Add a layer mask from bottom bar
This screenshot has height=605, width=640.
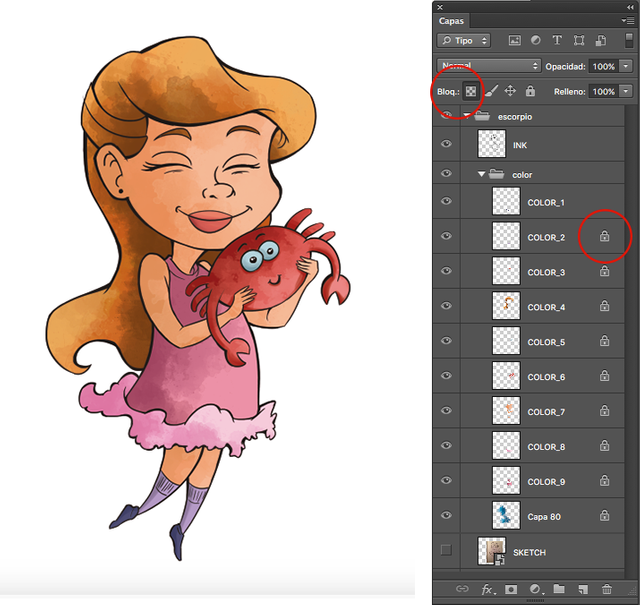pos(512,590)
